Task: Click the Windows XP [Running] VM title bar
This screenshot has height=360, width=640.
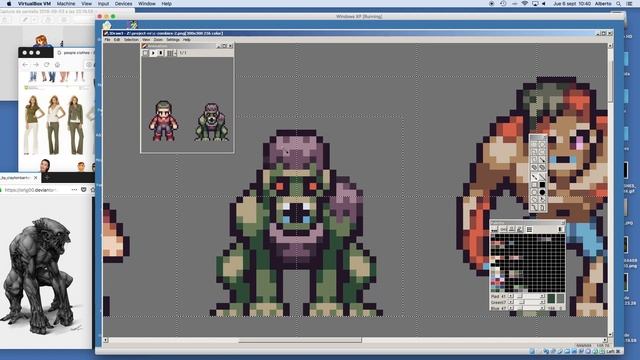Action: click(359, 16)
